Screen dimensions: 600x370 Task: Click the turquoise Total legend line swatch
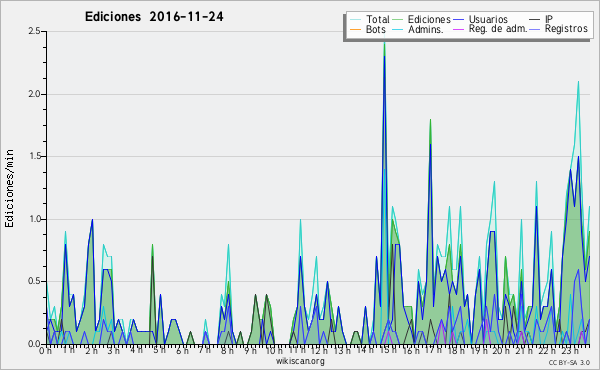355,20
